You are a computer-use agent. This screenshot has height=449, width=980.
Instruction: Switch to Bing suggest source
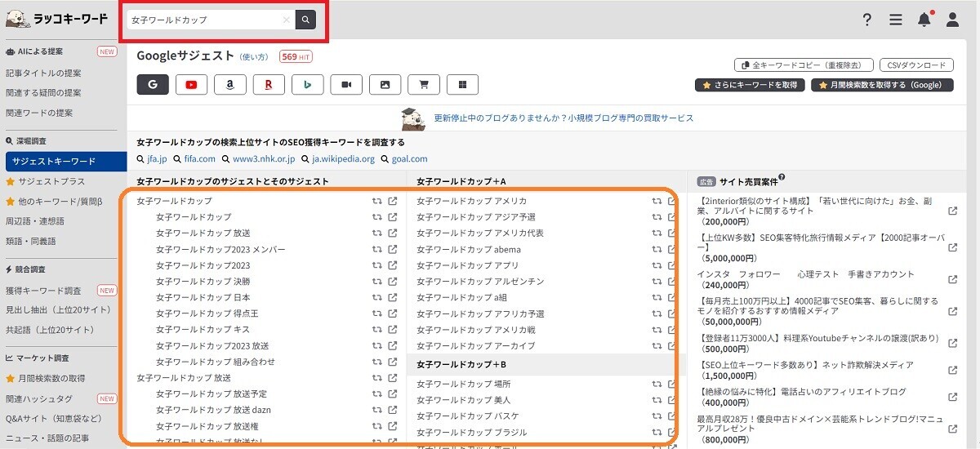tap(308, 84)
